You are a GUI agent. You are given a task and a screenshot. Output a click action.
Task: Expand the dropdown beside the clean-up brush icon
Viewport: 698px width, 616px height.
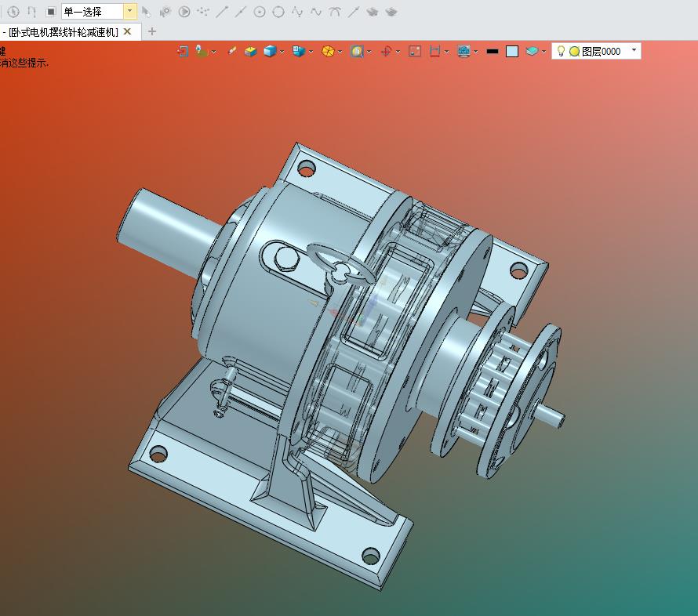(213, 52)
